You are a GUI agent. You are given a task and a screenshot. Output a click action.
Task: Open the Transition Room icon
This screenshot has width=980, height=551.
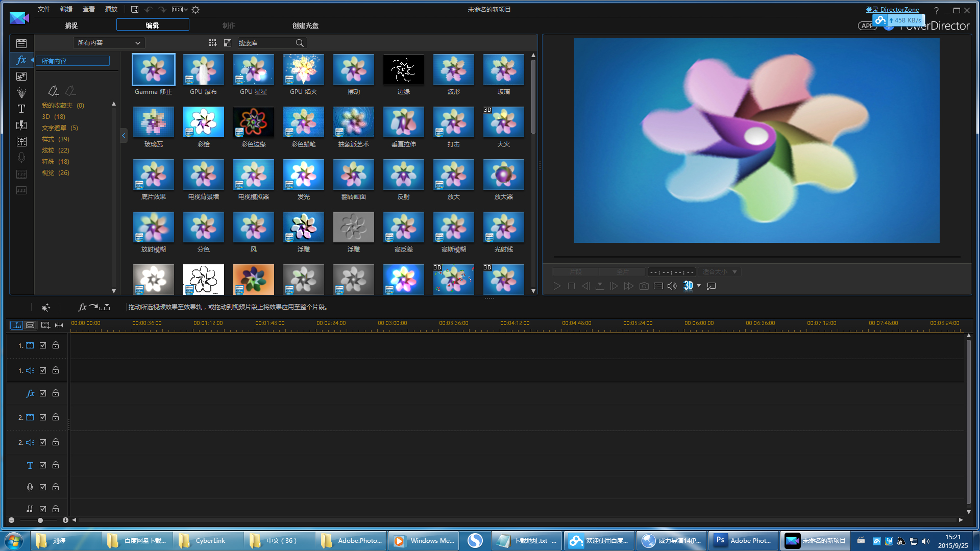pos(21,125)
